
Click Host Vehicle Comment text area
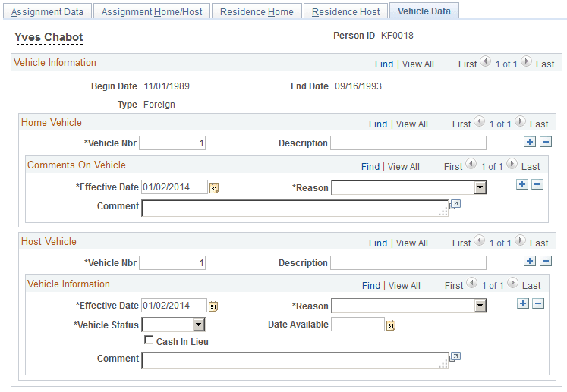pyautogui.click(x=295, y=361)
